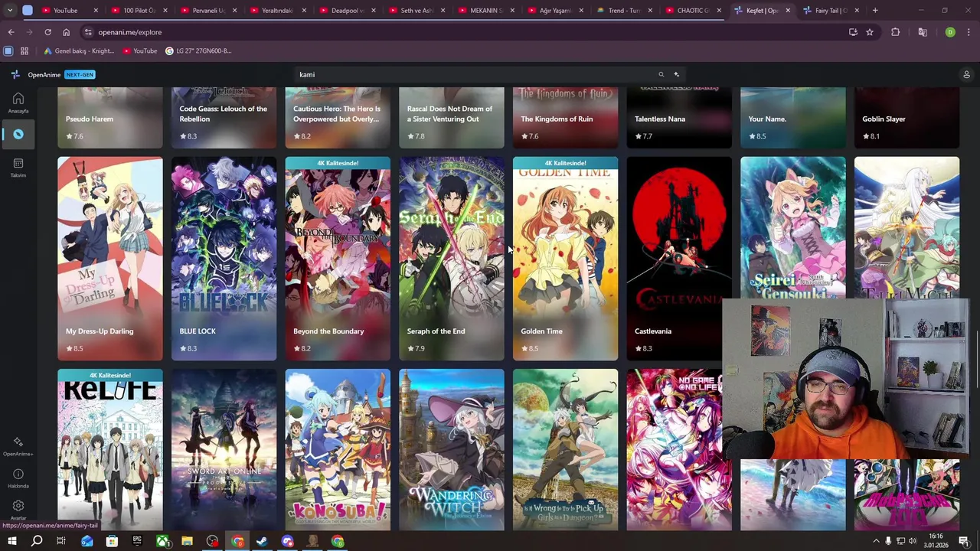Open the Code Geass Lelouch card
This screenshot has width=980, height=551.
tap(224, 118)
